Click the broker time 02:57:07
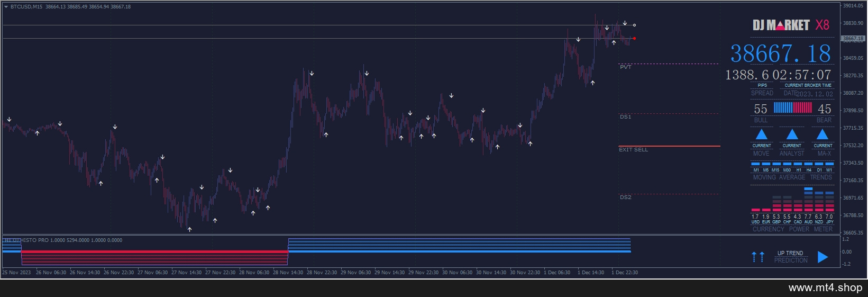 [802, 75]
